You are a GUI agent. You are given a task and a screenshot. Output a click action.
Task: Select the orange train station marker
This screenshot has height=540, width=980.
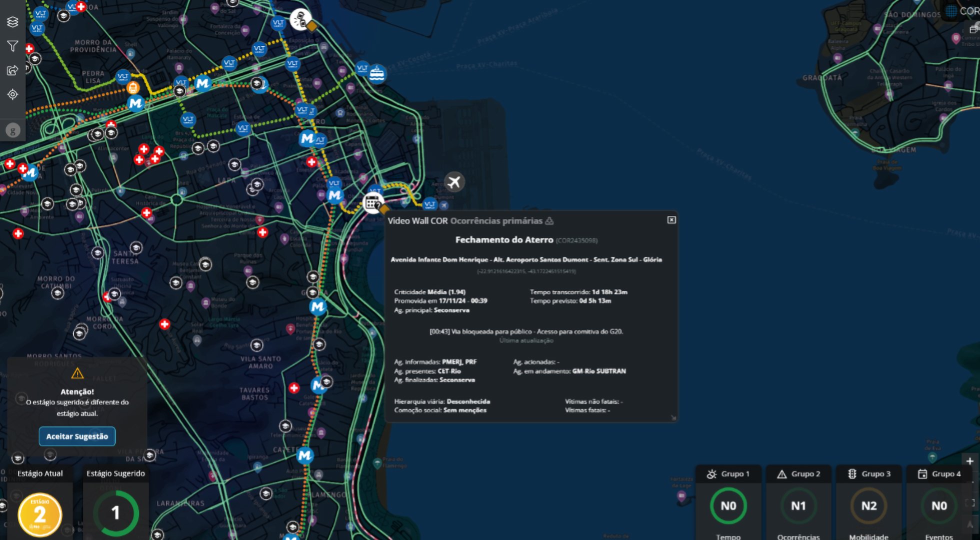pyautogui.click(x=132, y=88)
